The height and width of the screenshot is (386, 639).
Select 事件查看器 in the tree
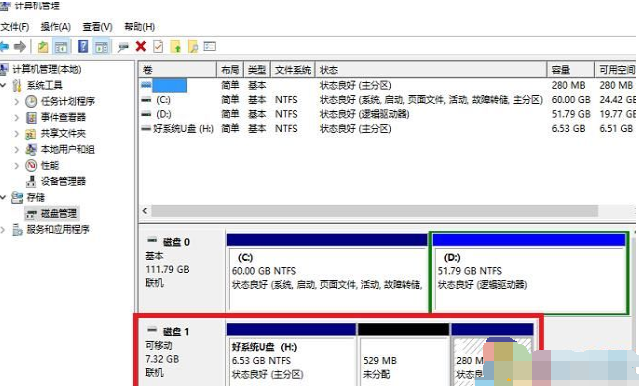(63, 117)
